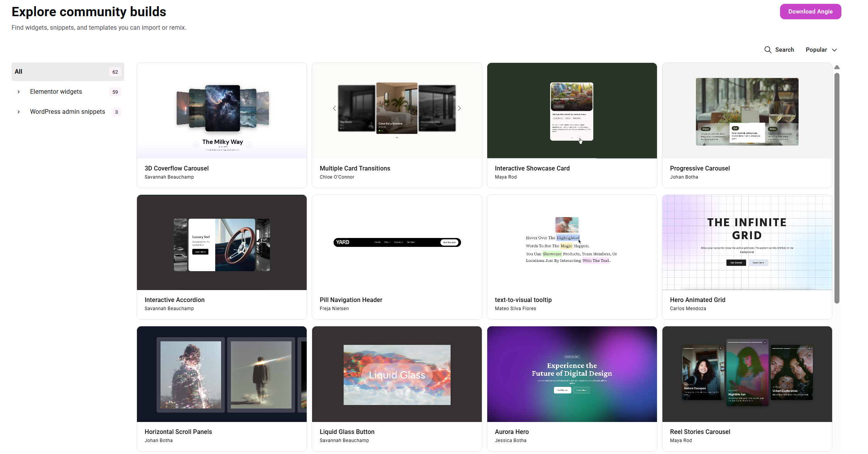Image resolution: width=868 pixels, height=454 pixels.
Task: Open Aurora Hero thumbnail
Action: click(x=572, y=374)
